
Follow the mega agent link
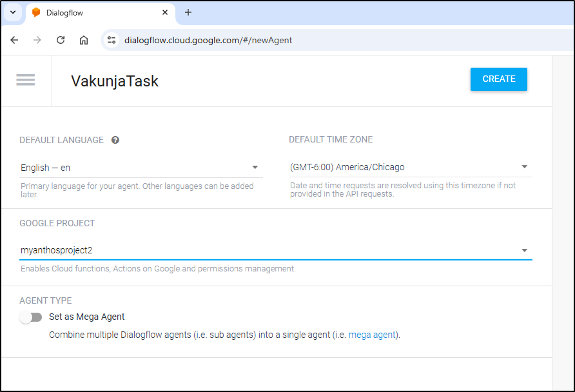click(x=372, y=335)
